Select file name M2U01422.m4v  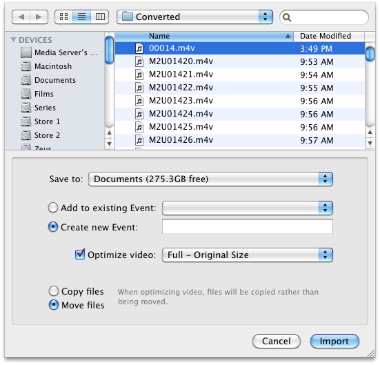[181, 88]
